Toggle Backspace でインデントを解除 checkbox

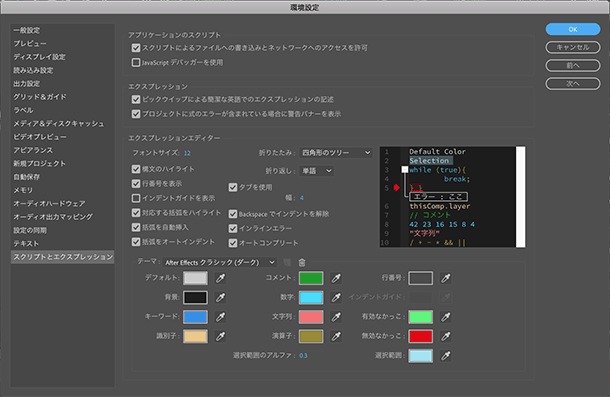point(233,214)
